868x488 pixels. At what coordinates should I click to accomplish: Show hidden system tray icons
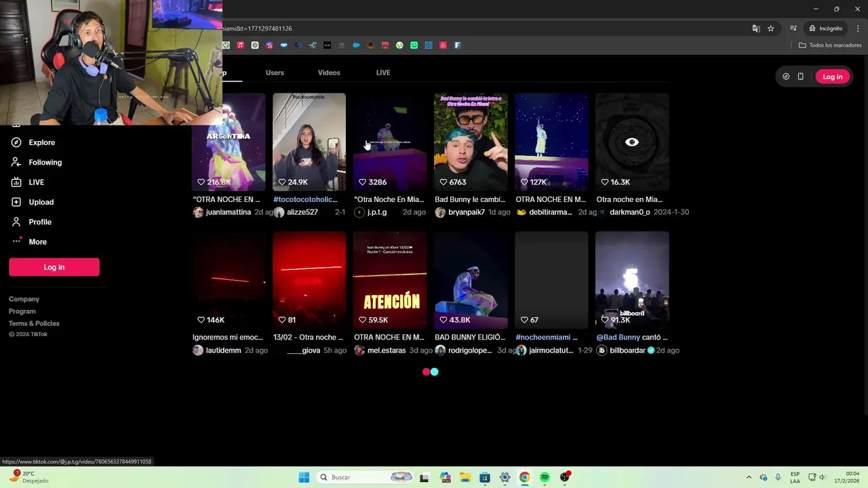[749, 477]
